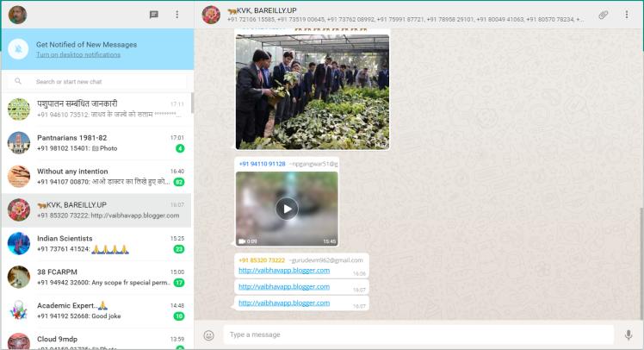Click the emoji smiley icon
Image resolution: width=644 pixels, height=350 pixels.
point(208,335)
